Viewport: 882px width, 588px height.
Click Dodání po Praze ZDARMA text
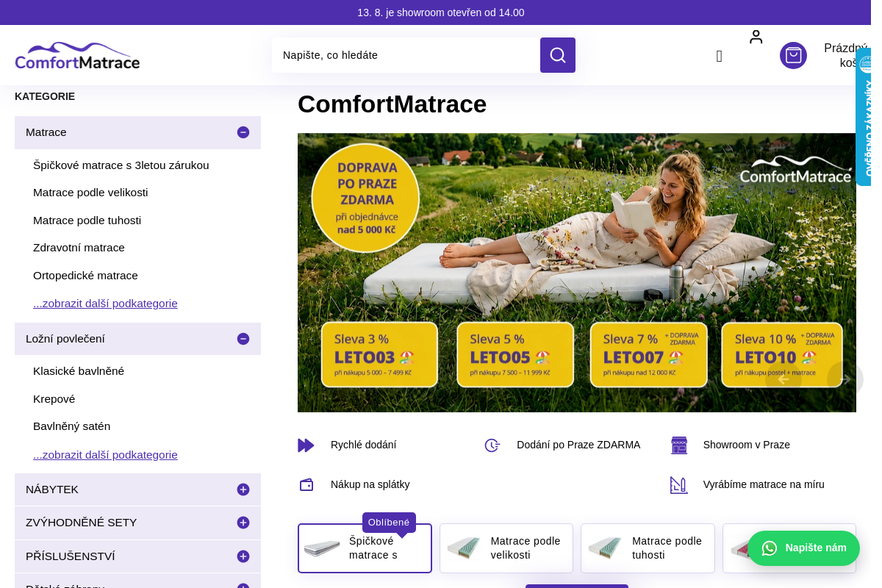pos(578,445)
